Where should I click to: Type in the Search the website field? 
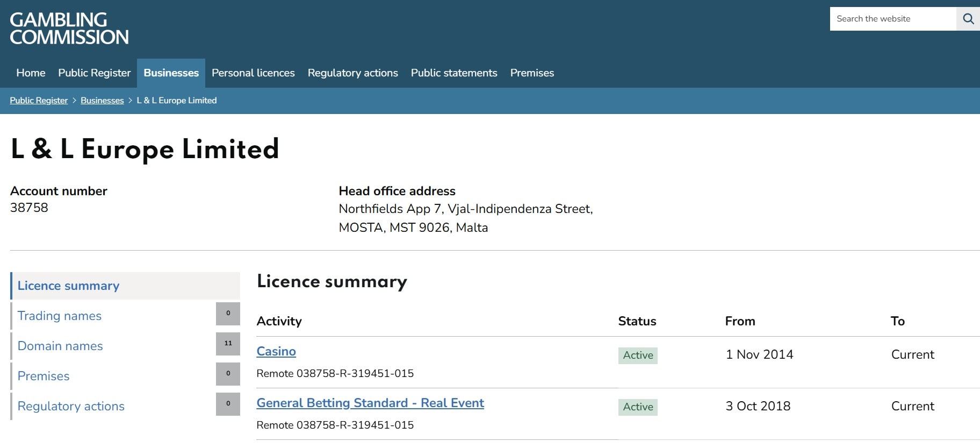pyautogui.click(x=892, y=19)
